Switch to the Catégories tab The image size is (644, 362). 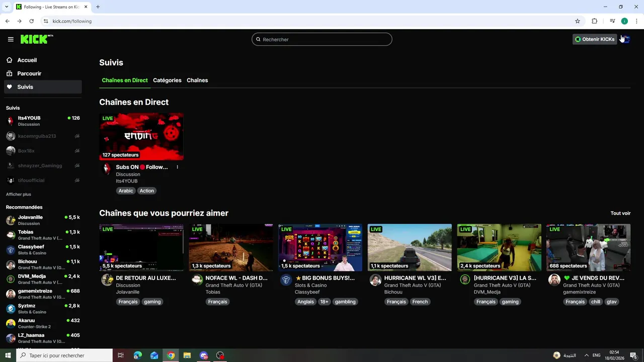click(x=167, y=80)
